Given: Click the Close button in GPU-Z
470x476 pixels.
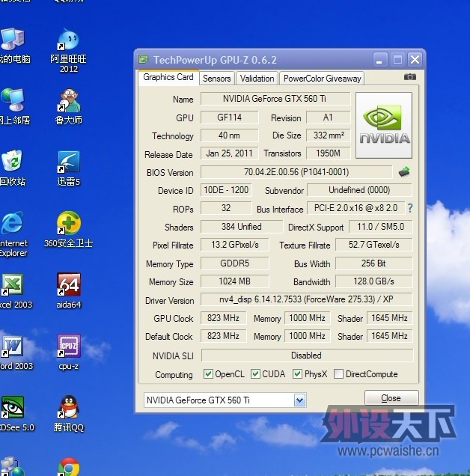Looking at the screenshot, I should coord(391,397).
